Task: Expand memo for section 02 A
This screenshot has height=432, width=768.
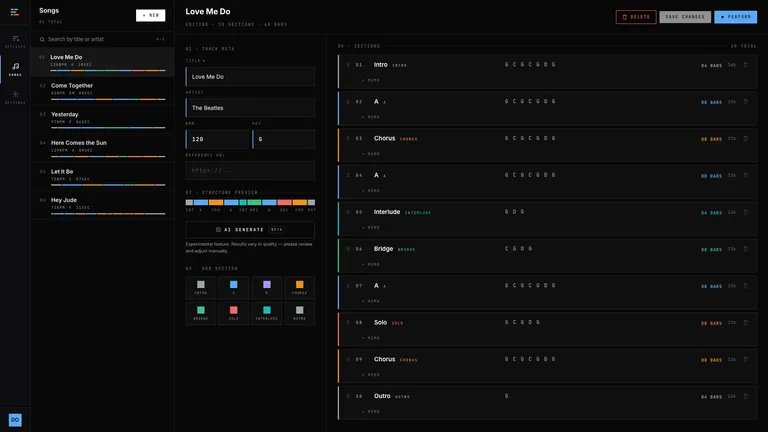Action: pos(371,117)
